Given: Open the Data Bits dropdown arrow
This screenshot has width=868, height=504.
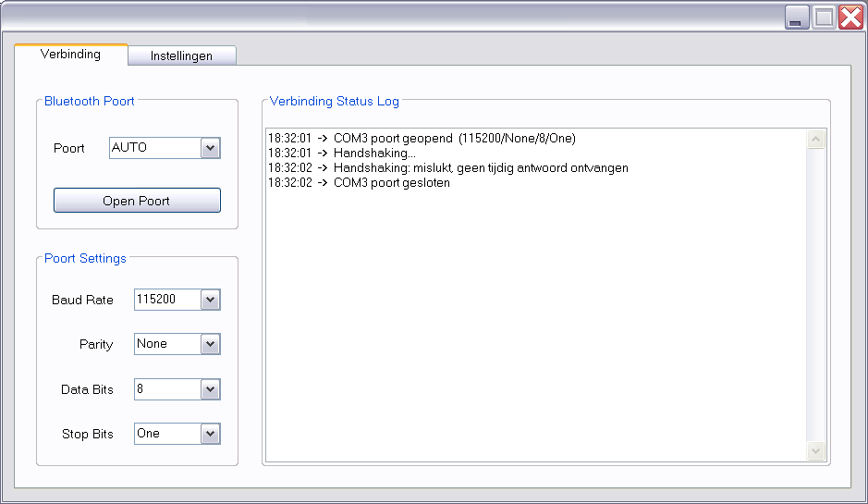Looking at the screenshot, I should coord(211,389).
